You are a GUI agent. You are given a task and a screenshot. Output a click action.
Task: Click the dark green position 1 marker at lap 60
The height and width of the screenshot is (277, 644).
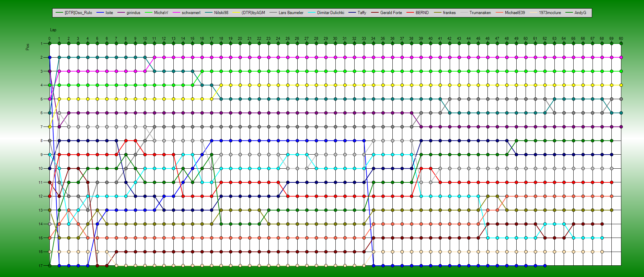(x=621, y=44)
